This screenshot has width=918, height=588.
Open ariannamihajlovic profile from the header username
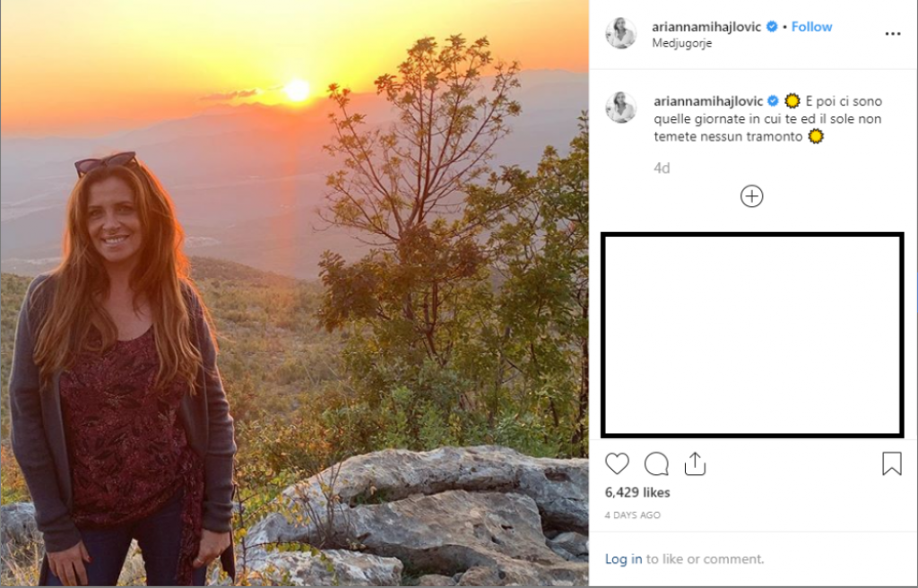coord(706,27)
